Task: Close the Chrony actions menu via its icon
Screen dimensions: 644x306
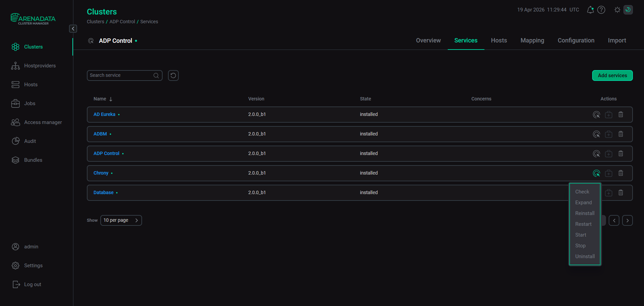Action: (597, 173)
